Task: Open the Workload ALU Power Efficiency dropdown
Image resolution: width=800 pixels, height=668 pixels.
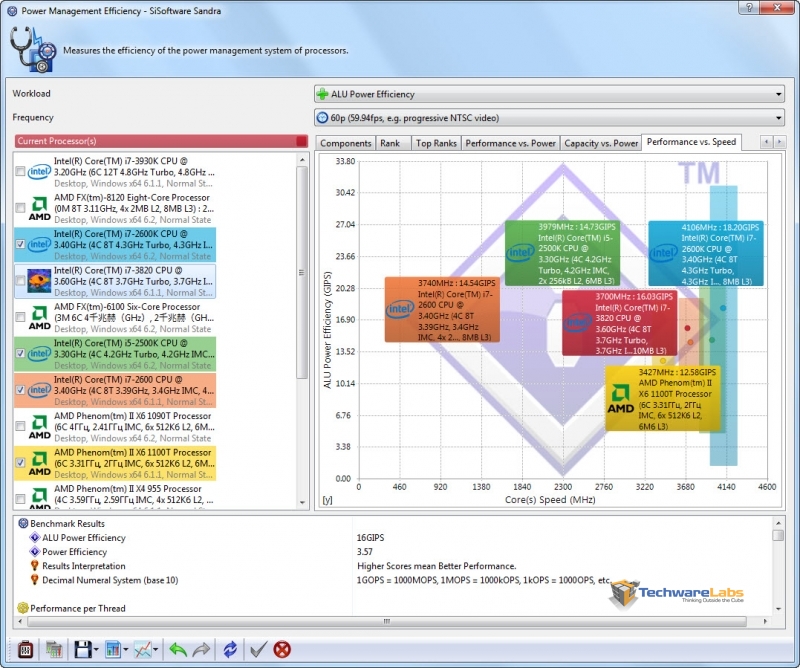Action: coord(549,94)
